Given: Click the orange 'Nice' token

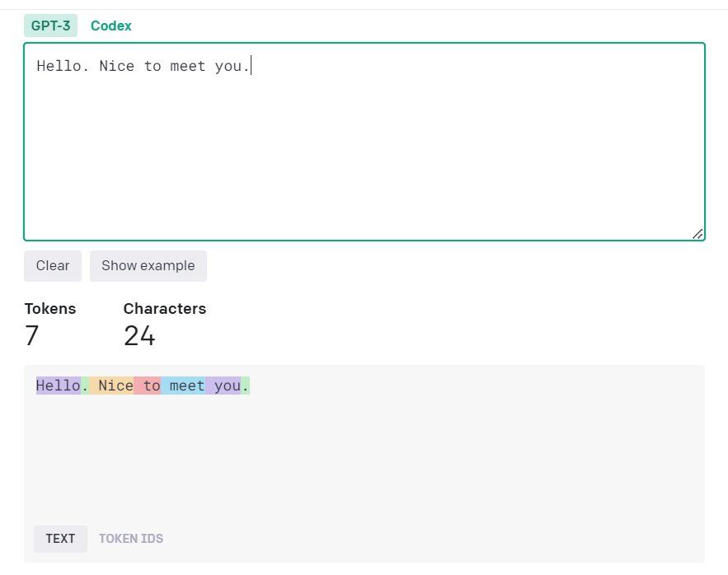Looking at the screenshot, I should pos(113,386).
